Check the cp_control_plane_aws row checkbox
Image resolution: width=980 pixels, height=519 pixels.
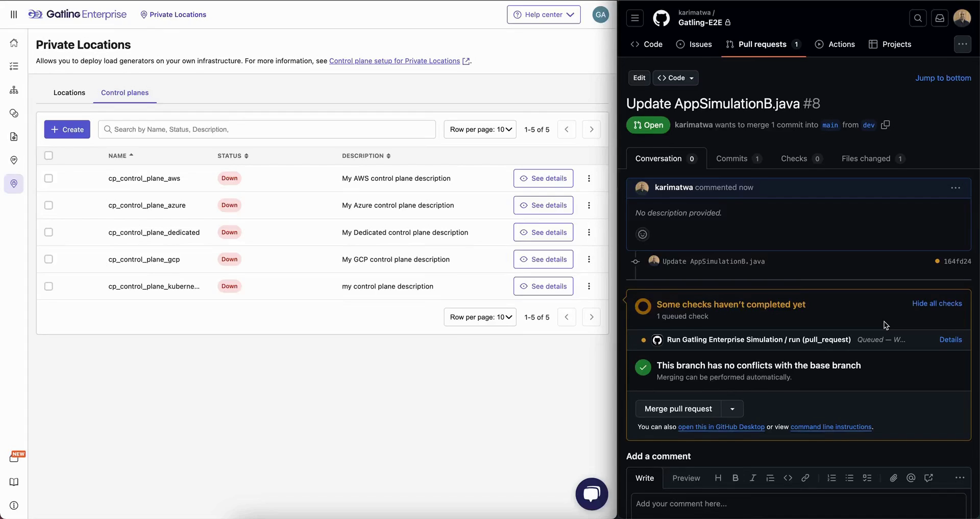pyautogui.click(x=48, y=178)
